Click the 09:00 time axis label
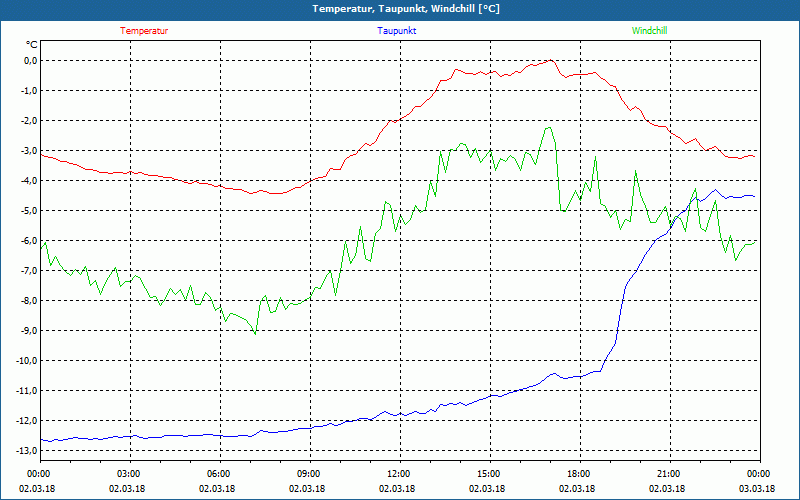This screenshot has width=800, height=500. tap(310, 474)
